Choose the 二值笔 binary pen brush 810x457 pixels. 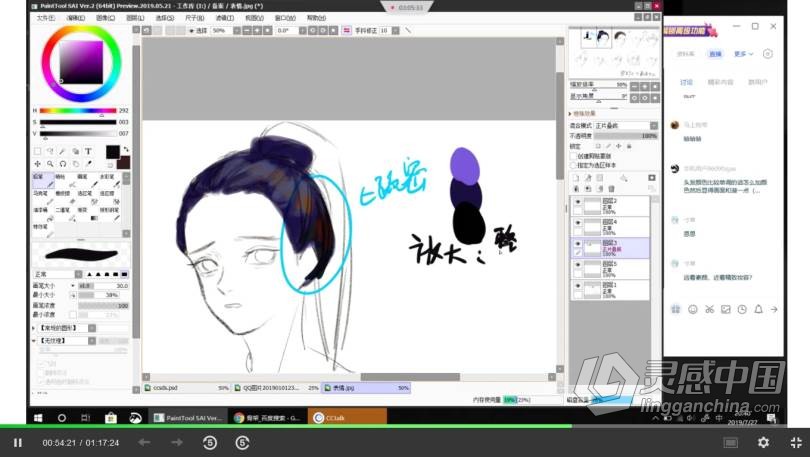(64, 213)
